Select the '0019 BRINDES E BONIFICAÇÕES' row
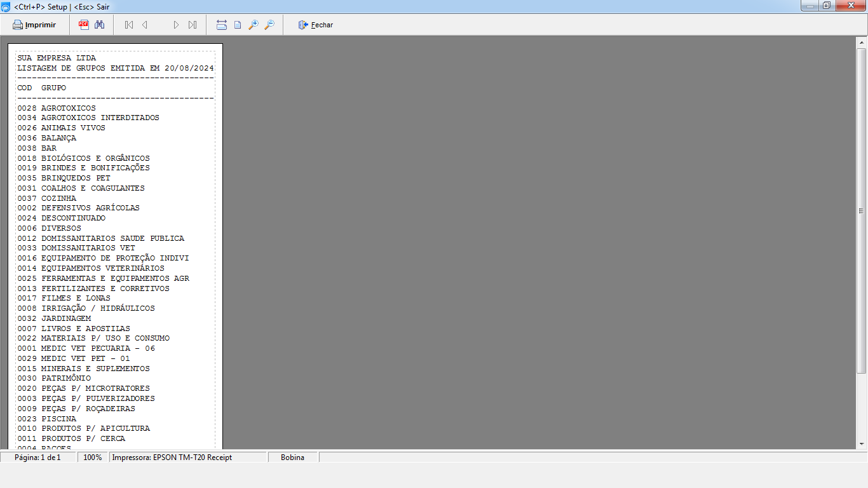The height and width of the screenshot is (488, 868). [84, 168]
